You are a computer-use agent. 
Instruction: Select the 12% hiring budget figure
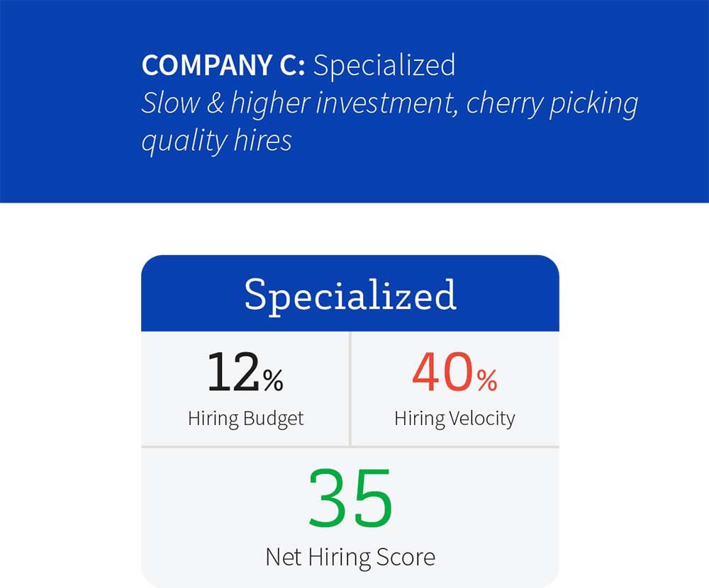[245, 373]
